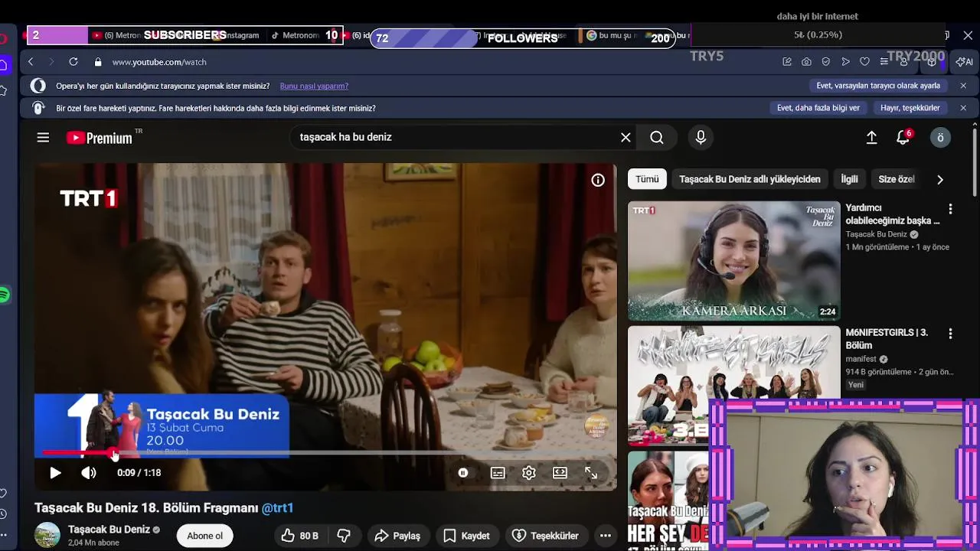Open M6NIFESTGIRLS 3. Bölüm thumbnail
Screen dimensions: 980x551
coord(734,386)
